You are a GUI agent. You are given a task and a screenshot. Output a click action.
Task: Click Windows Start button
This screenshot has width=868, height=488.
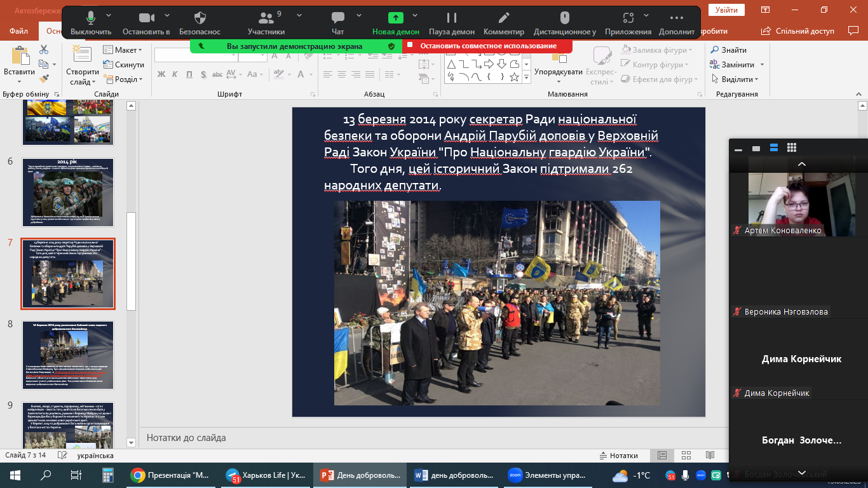[15, 475]
